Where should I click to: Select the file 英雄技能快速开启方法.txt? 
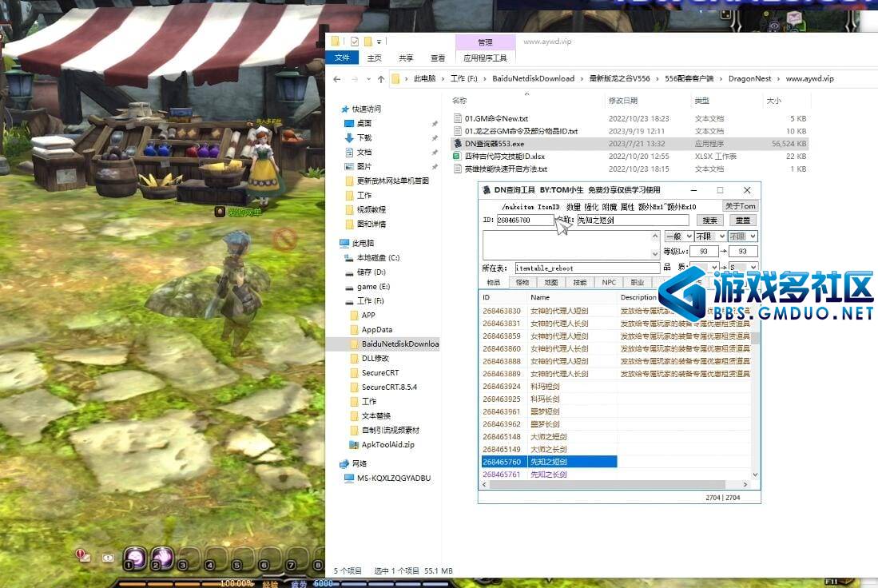coord(506,169)
